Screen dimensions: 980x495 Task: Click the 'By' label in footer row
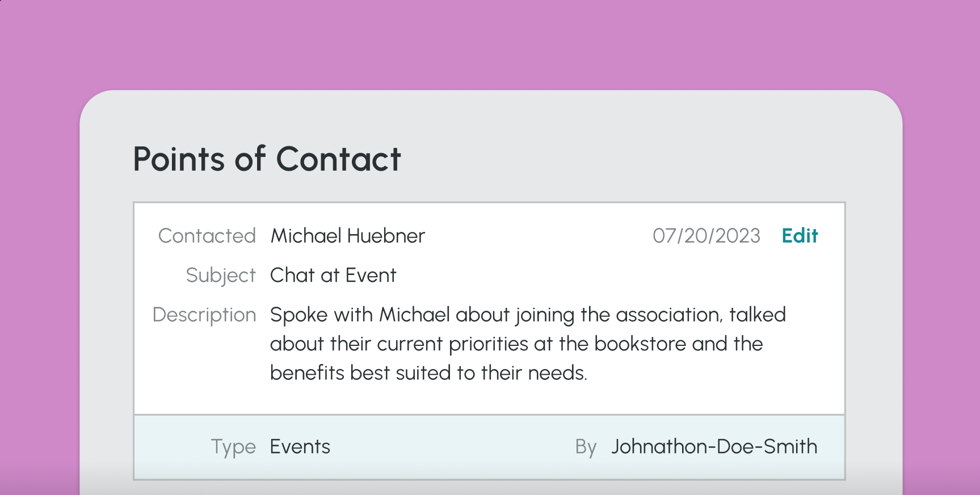[x=585, y=446]
